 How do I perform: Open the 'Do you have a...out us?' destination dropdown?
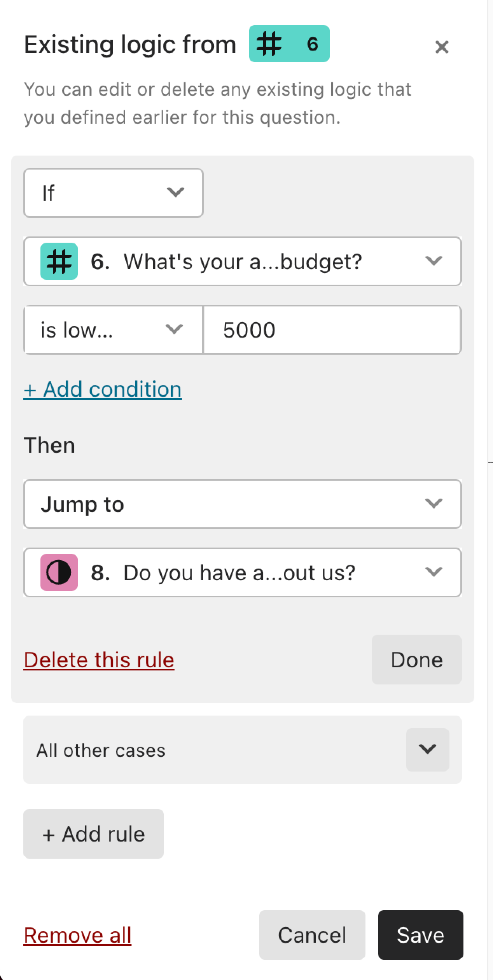pyautogui.click(x=243, y=572)
